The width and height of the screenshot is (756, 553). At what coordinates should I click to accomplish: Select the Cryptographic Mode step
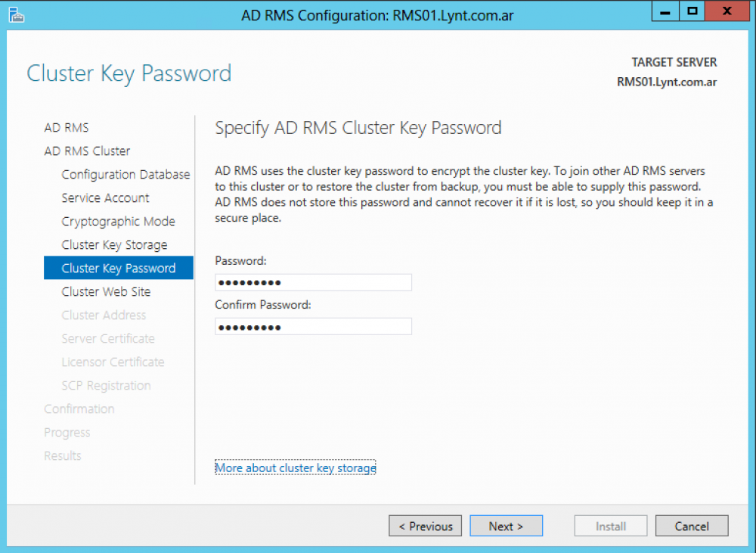(x=118, y=221)
